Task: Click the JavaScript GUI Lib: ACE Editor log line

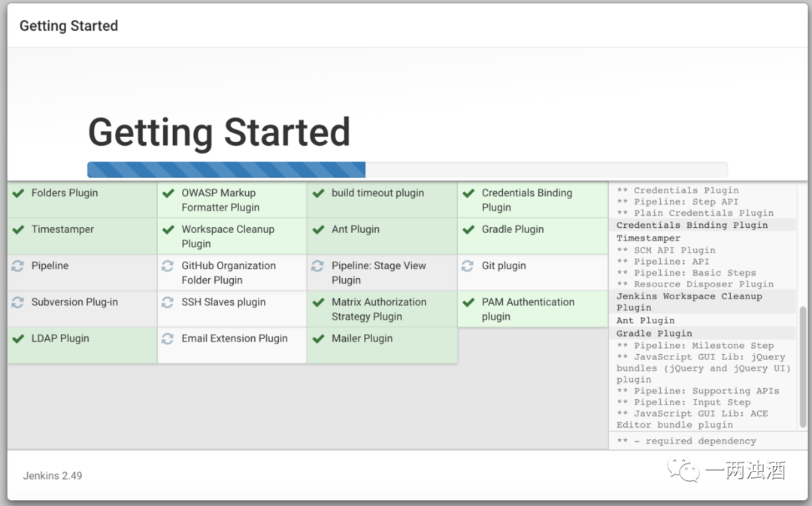Action: tap(692, 419)
